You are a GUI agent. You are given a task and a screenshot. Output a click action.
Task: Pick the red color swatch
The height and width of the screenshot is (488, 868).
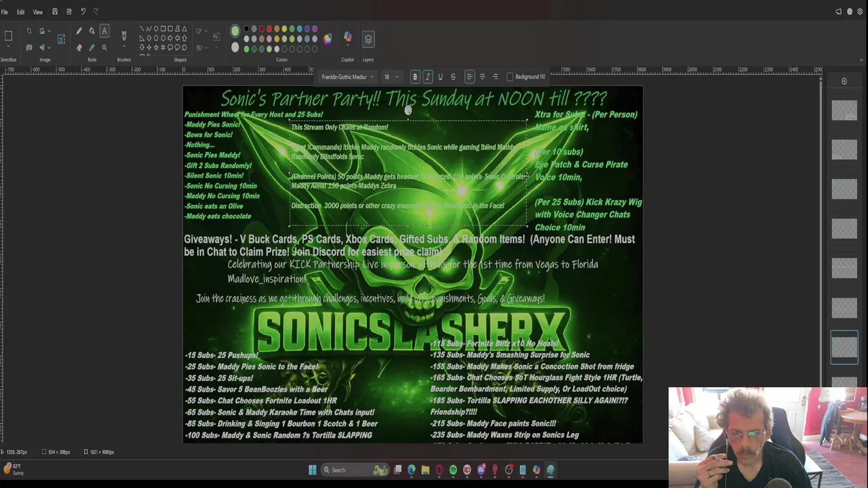(x=269, y=28)
